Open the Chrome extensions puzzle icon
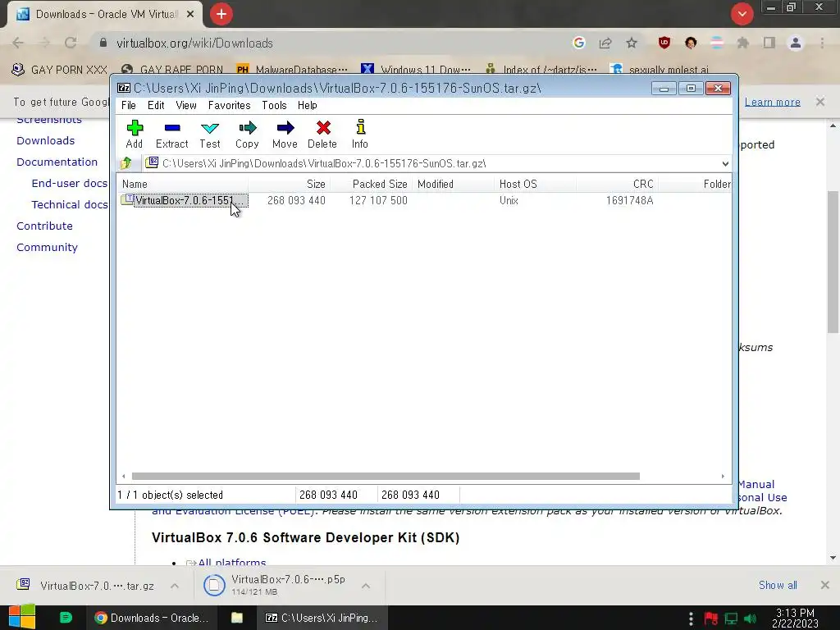Viewport: 840px width, 630px height. (x=743, y=43)
